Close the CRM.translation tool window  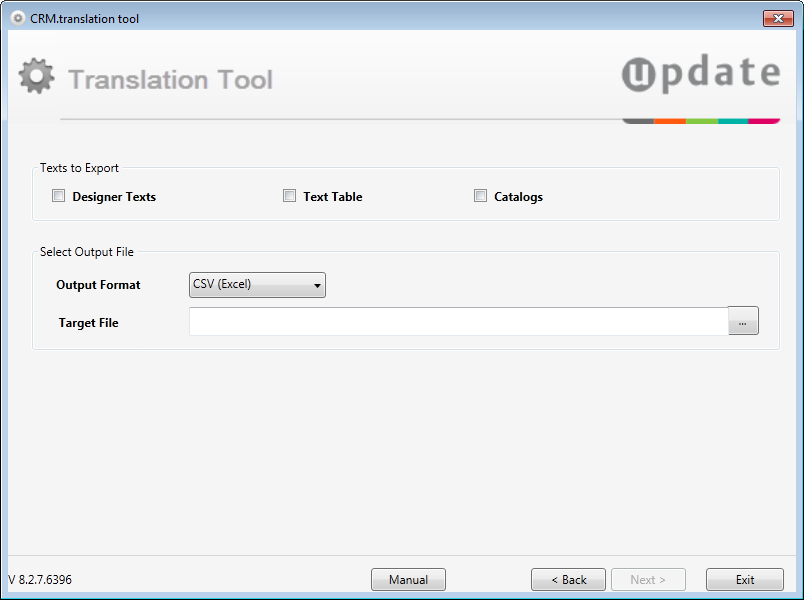pyautogui.click(x=778, y=18)
